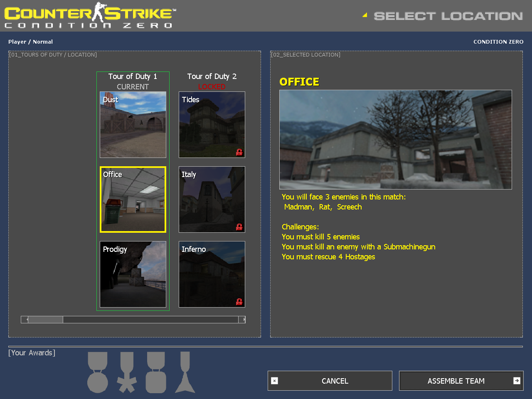The image size is (532, 399).
Task: Click the "[01_TOURS OF DUTY / LOCATION]" panel label
Action: pos(53,54)
